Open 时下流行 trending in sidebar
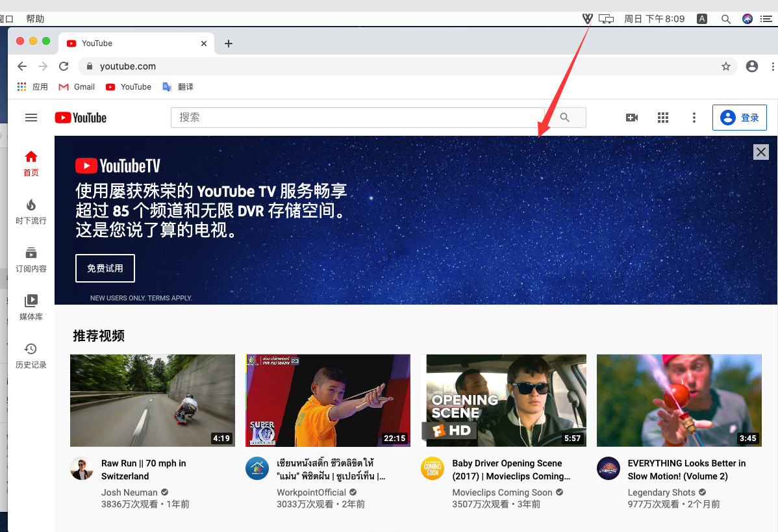778x532 pixels. point(31,212)
